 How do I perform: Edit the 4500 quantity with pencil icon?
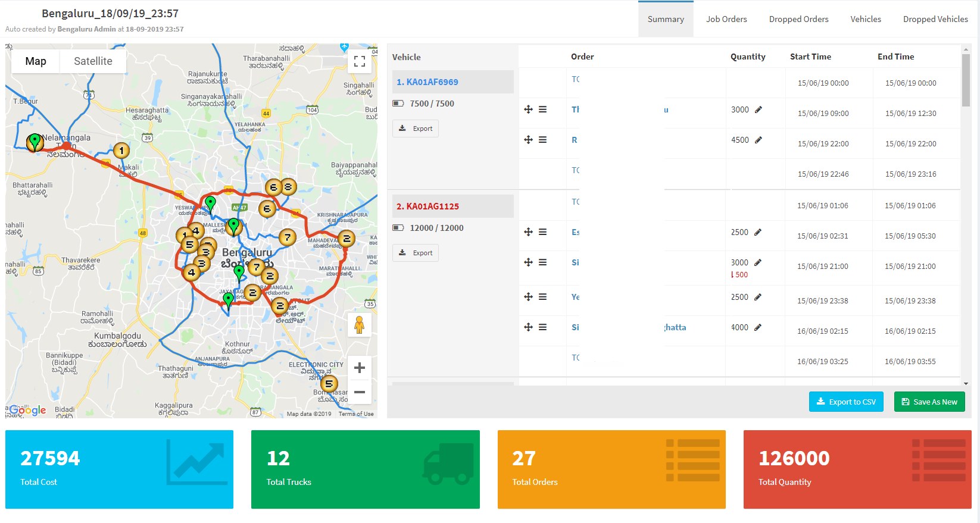point(759,140)
